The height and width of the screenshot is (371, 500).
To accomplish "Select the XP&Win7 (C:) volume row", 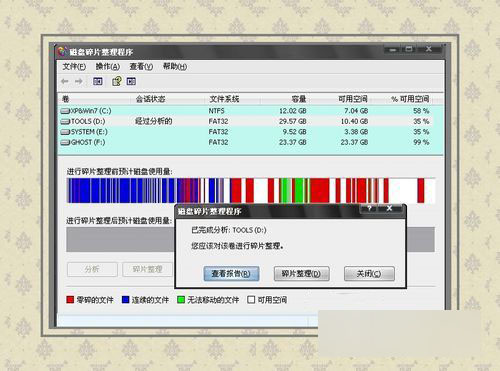I will [x=250, y=111].
